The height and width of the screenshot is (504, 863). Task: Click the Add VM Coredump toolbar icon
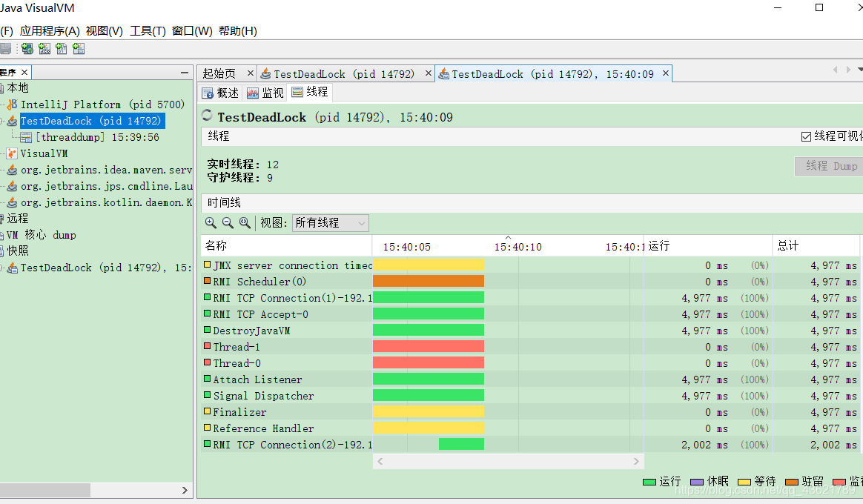[62, 49]
